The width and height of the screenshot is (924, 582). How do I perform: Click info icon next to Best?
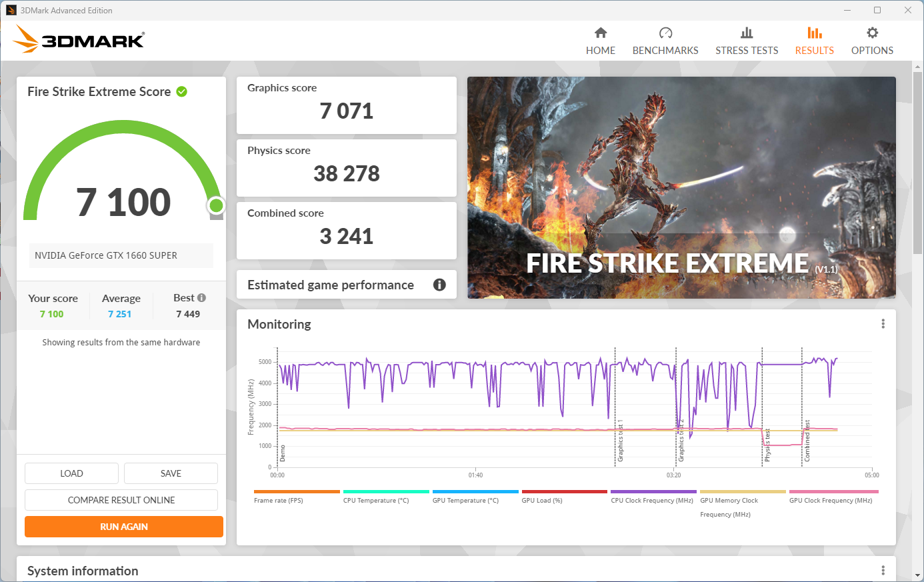[201, 298]
